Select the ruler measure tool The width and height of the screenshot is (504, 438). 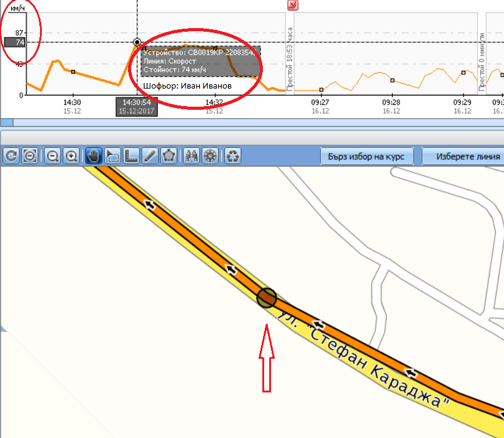tap(131, 156)
